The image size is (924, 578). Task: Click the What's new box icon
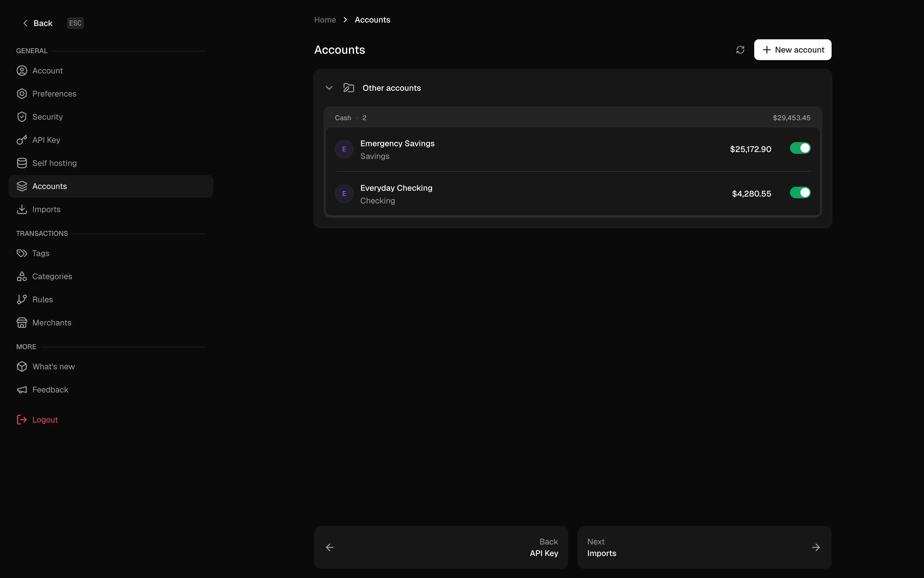[22, 367]
